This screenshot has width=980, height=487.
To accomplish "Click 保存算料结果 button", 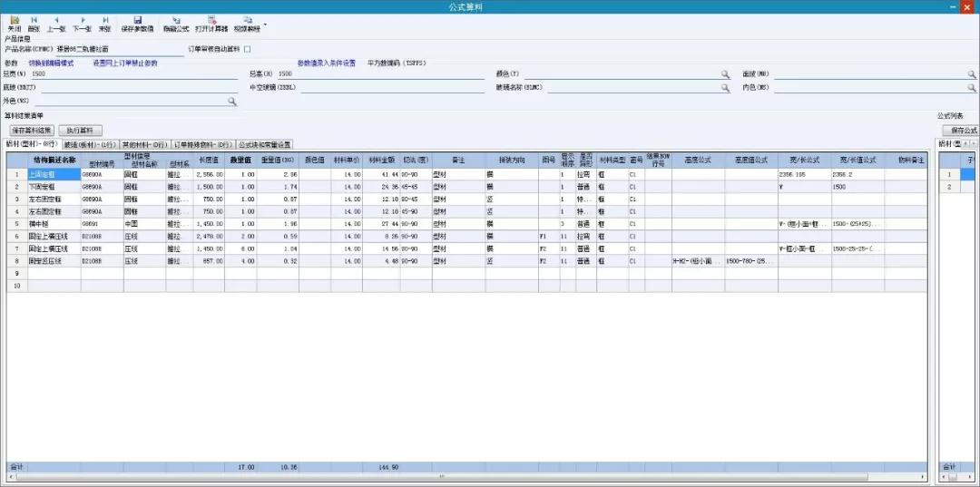I will click(x=33, y=131).
